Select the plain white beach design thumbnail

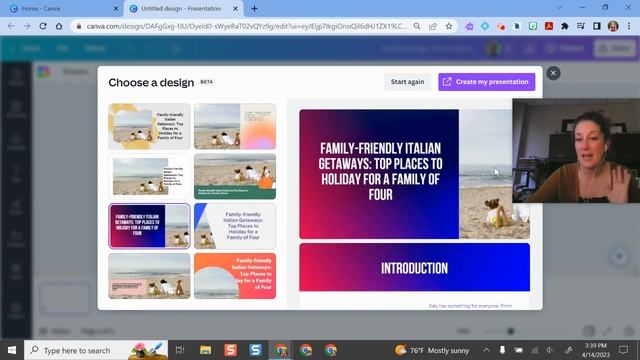[149, 176]
